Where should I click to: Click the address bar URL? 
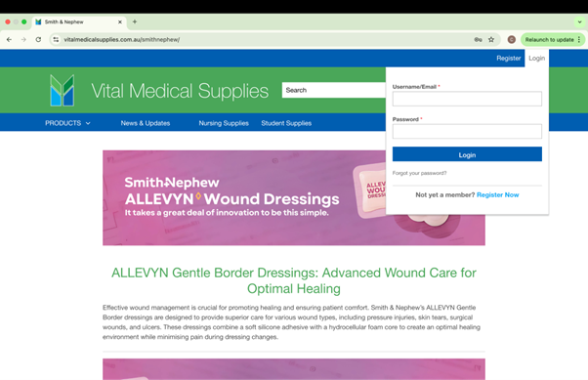tap(121, 39)
